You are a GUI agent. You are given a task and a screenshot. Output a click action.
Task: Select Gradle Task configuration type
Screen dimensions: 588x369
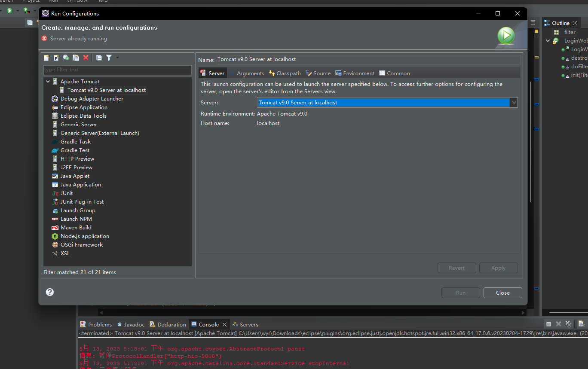[76, 141]
